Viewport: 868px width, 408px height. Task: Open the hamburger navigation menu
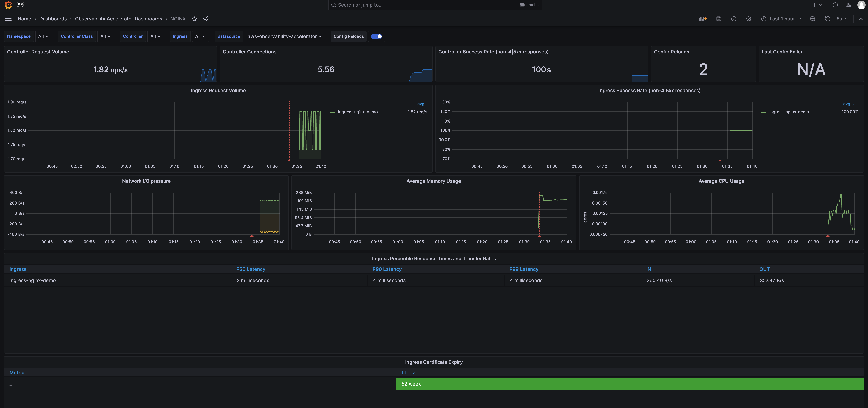[x=8, y=19]
